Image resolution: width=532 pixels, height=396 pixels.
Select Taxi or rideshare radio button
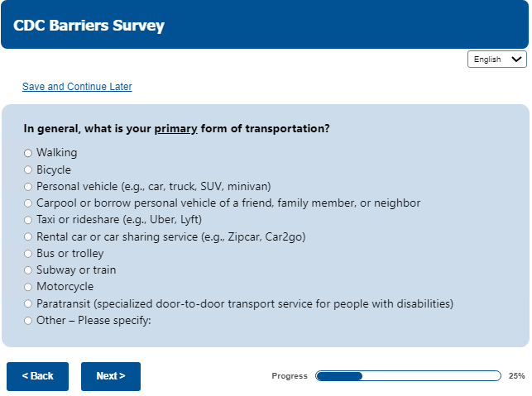(x=28, y=220)
